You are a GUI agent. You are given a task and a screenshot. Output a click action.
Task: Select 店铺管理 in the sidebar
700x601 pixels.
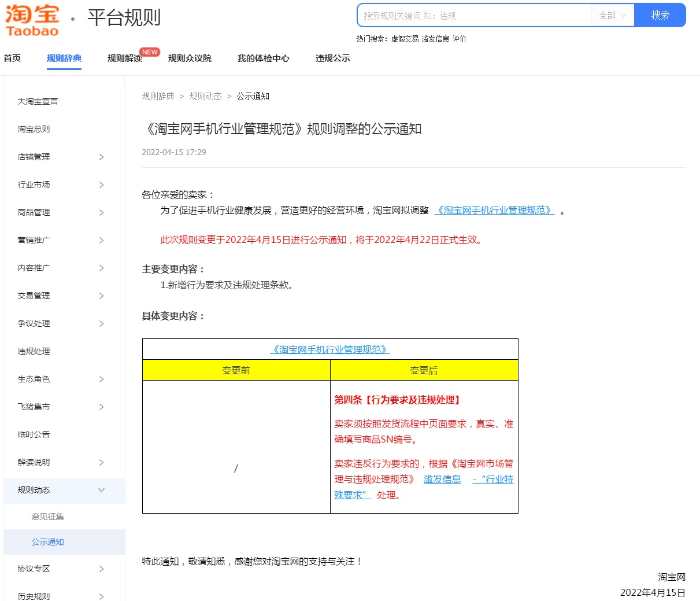(34, 157)
